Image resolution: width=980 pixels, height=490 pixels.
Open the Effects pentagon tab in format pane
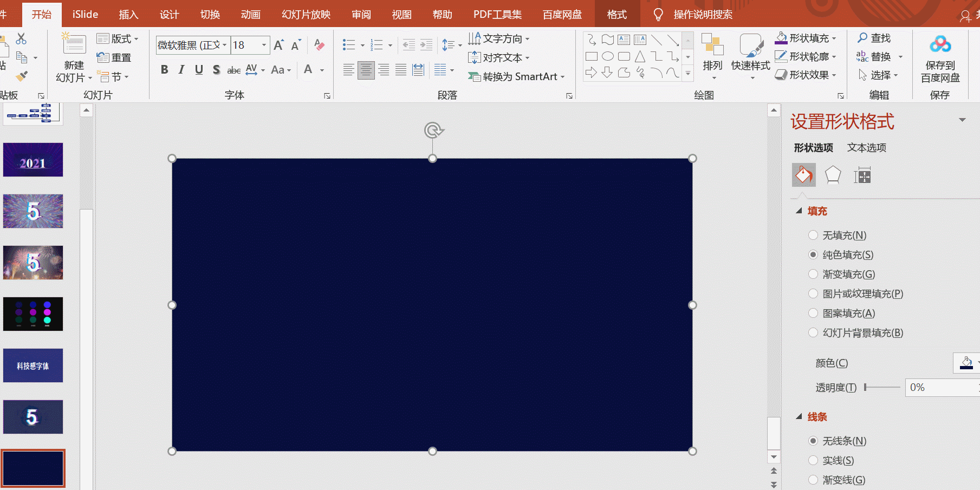tap(833, 175)
